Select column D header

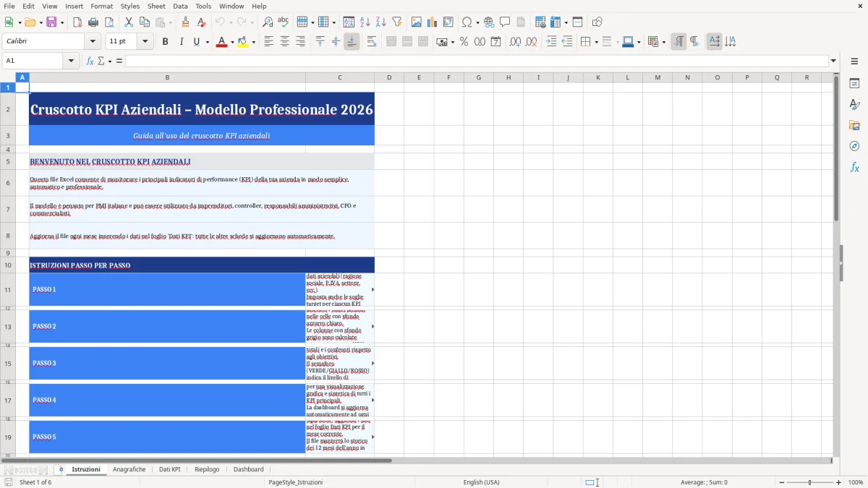389,77
